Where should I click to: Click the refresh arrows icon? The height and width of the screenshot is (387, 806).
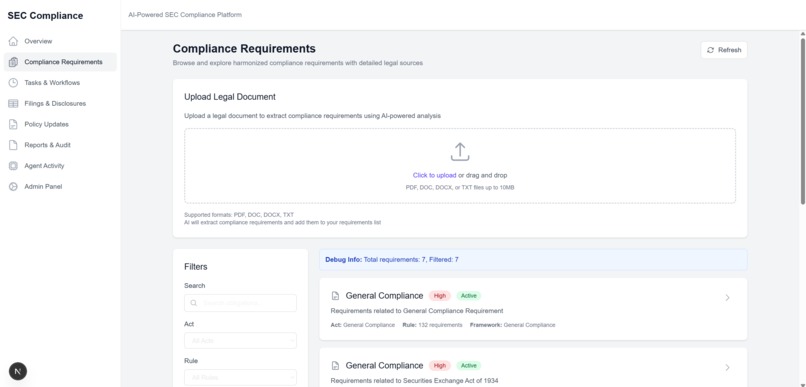[710, 50]
